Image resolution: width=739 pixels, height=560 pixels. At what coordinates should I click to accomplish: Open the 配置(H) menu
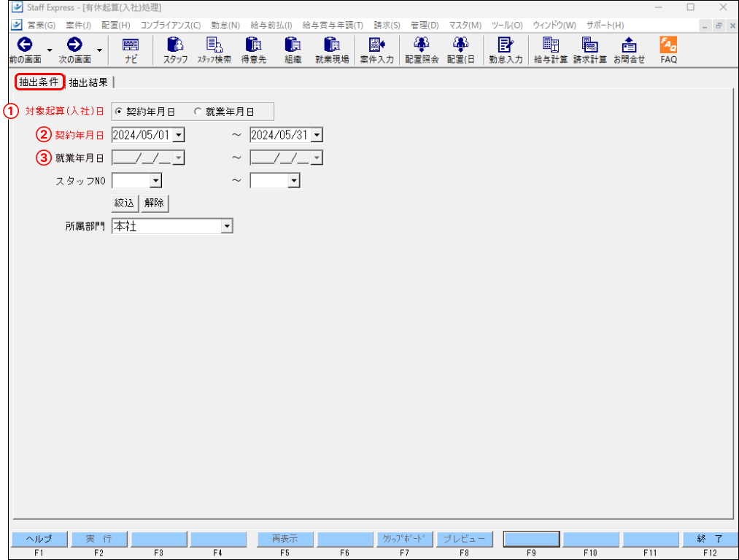click(116, 25)
